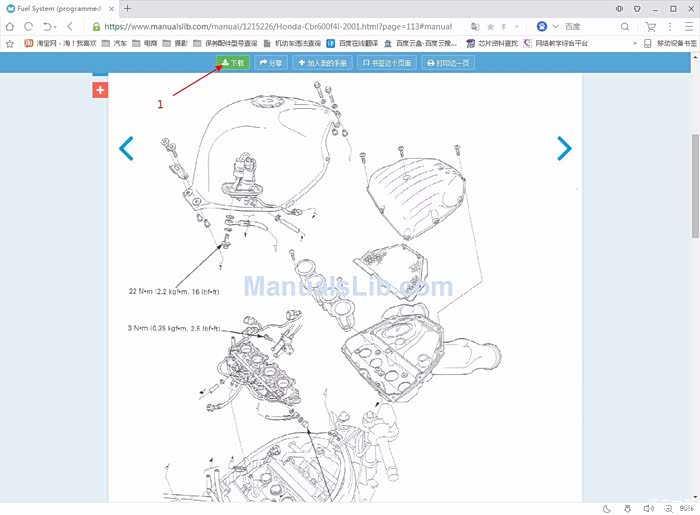Image resolution: width=700 pixels, height=515 pixels.
Task: Click the shield icon in title bar
Action: (619, 8)
